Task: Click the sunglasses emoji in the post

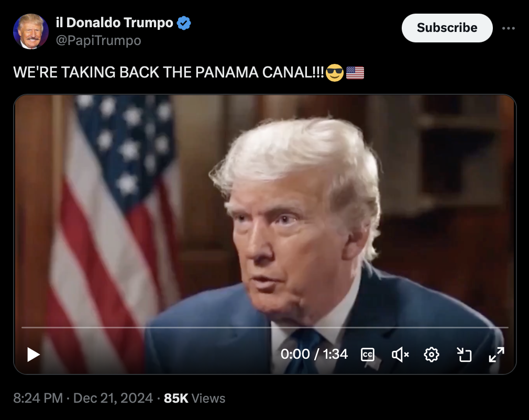Action: tap(335, 72)
